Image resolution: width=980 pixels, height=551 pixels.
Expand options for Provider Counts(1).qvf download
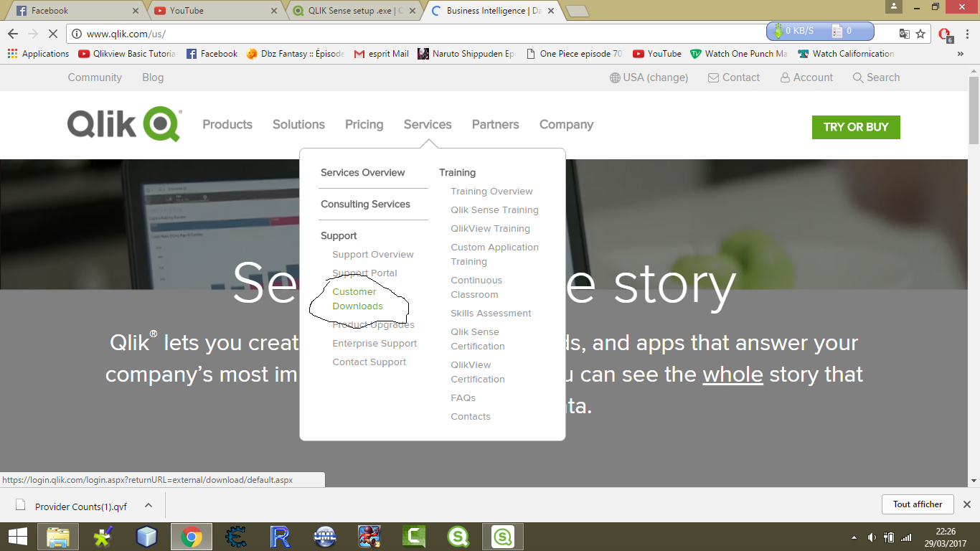tap(149, 505)
